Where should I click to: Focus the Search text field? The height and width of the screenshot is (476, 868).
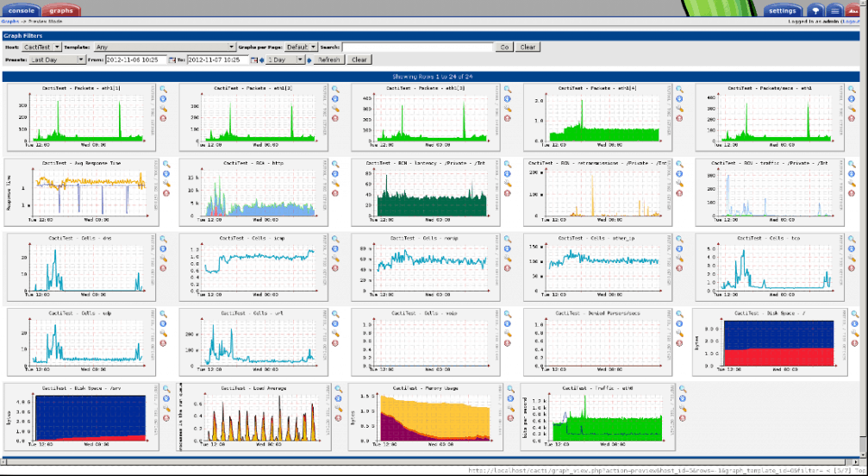[417, 47]
